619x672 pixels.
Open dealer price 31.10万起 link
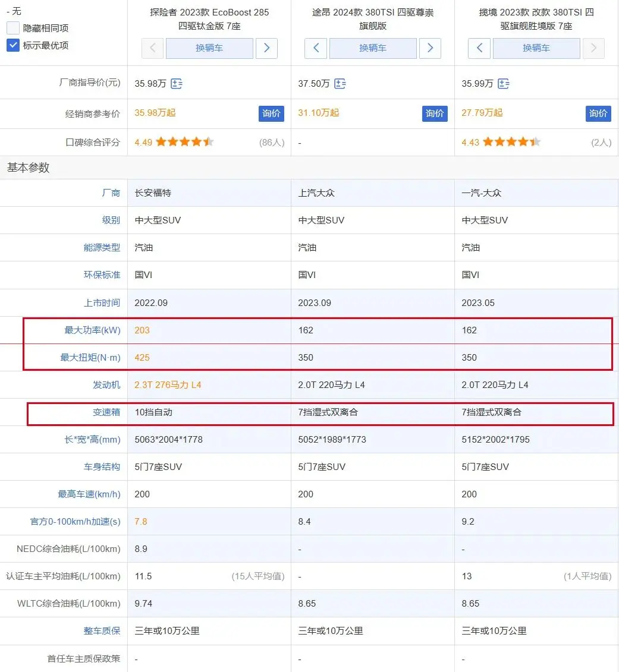319,113
